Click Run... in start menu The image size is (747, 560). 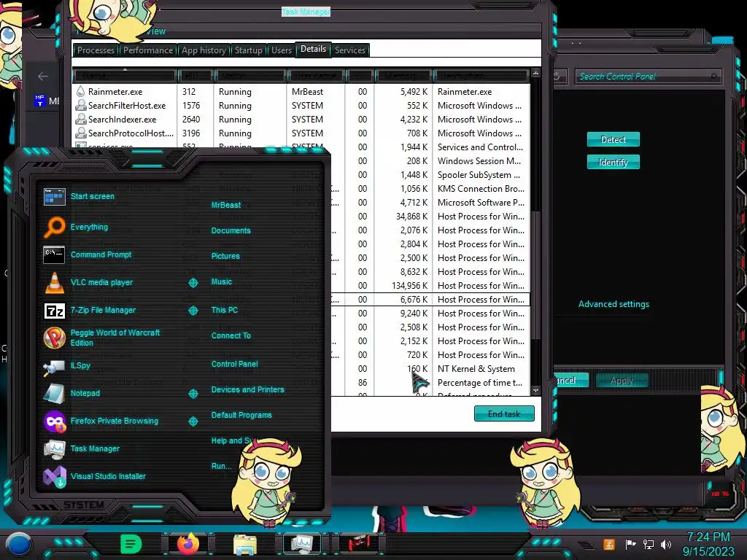pyautogui.click(x=221, y=466)
